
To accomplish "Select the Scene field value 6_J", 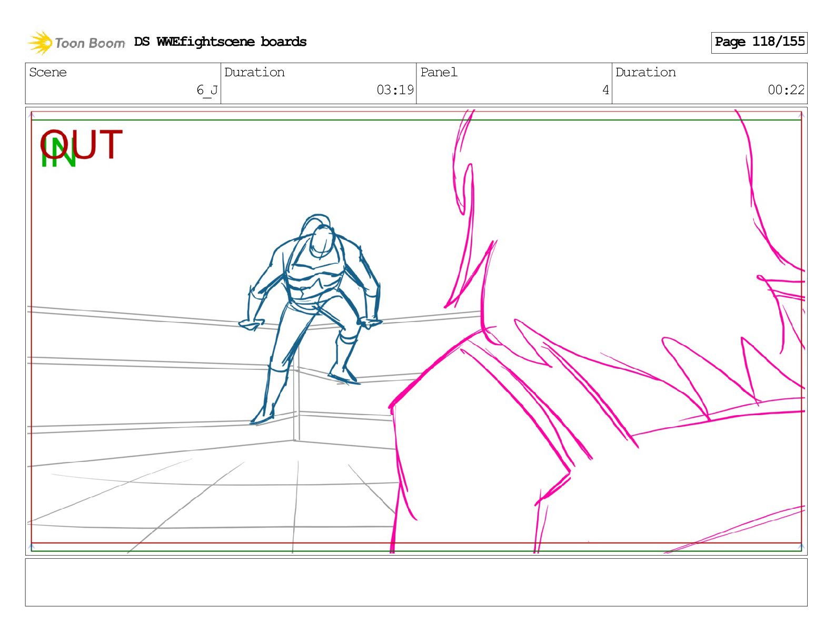I will point(206,90).
